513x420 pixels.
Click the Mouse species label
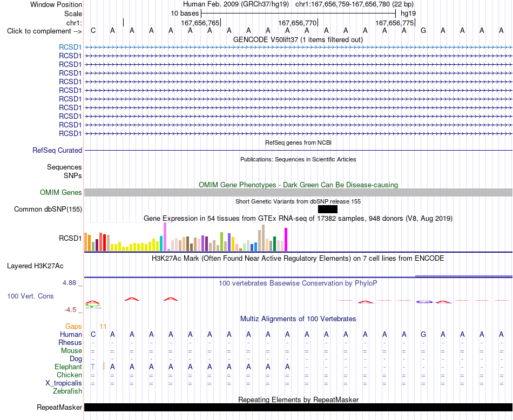pyautogui.click(x=71, y=351)
